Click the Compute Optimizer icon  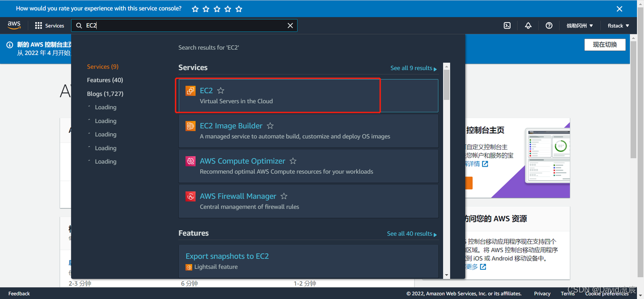point(190,161)
